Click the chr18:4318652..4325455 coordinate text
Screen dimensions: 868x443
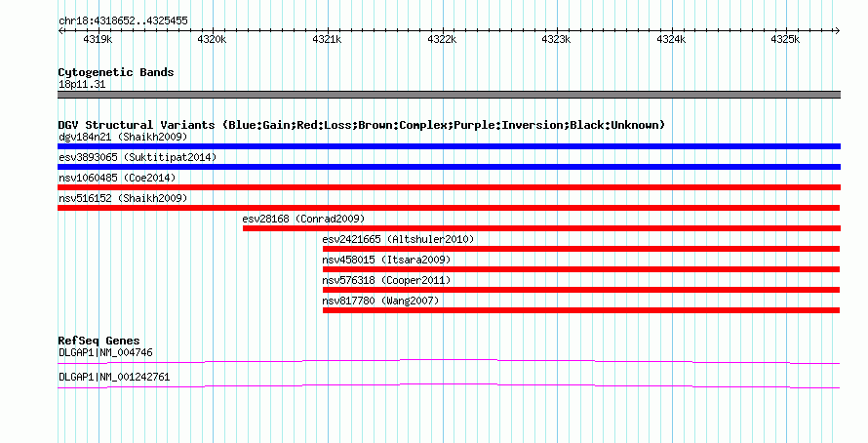(x=123, y=21)
